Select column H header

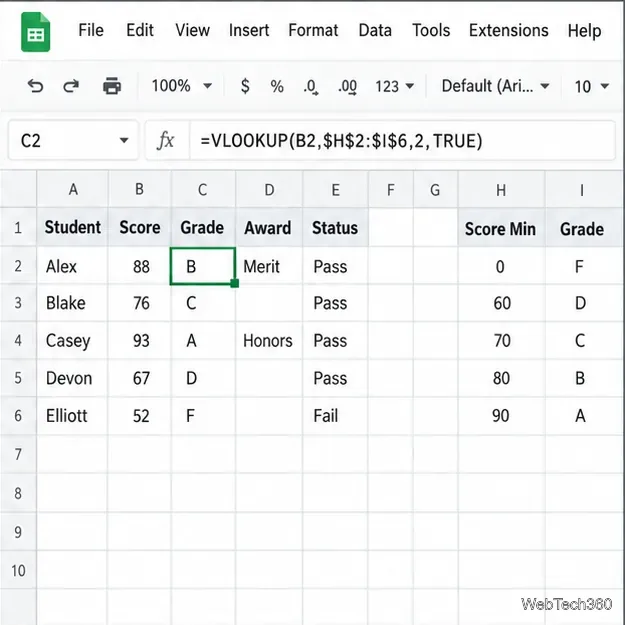pos(501,189)
